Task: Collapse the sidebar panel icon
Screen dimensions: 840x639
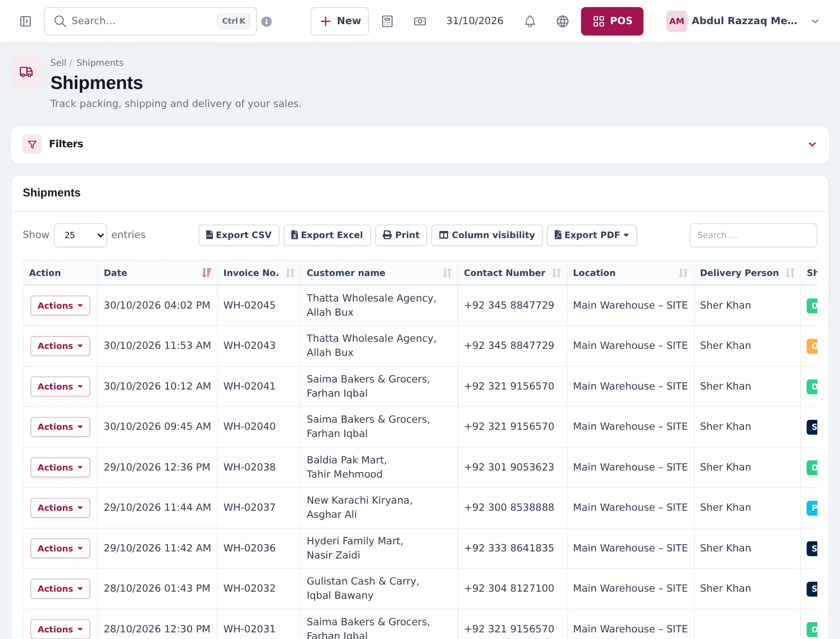Action: click(26, 21)
